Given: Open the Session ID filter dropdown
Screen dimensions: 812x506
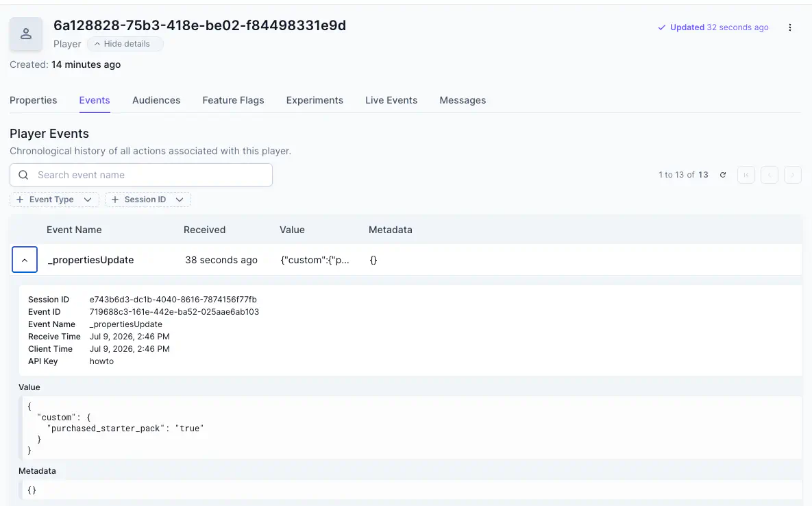Looking at the screenshot, I should click(x=148, y=200).
